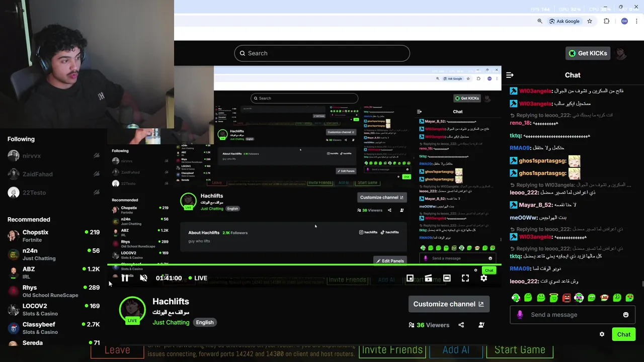The height and width of the screenshot is (362, 644).
Task: Click the green stream progress bar
Action: (304, 264)
